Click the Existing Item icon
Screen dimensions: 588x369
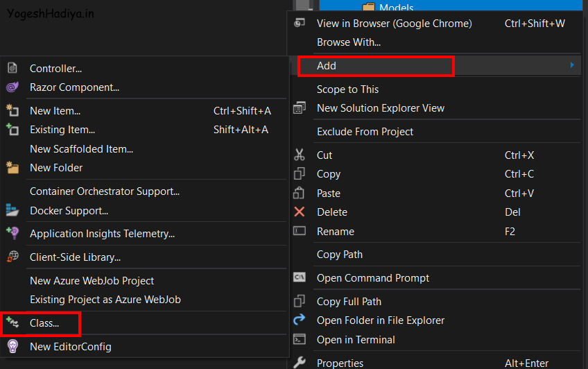[12, 130]
